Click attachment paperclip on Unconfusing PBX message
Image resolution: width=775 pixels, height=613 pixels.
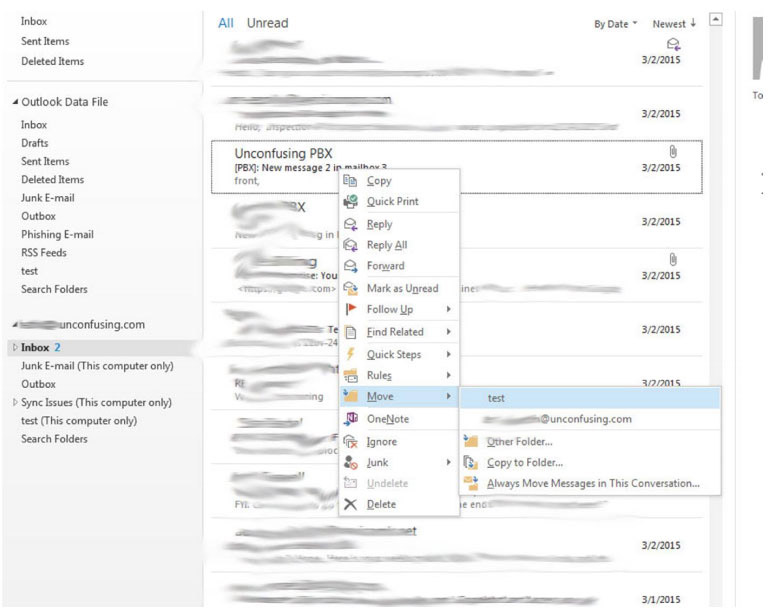673,151
